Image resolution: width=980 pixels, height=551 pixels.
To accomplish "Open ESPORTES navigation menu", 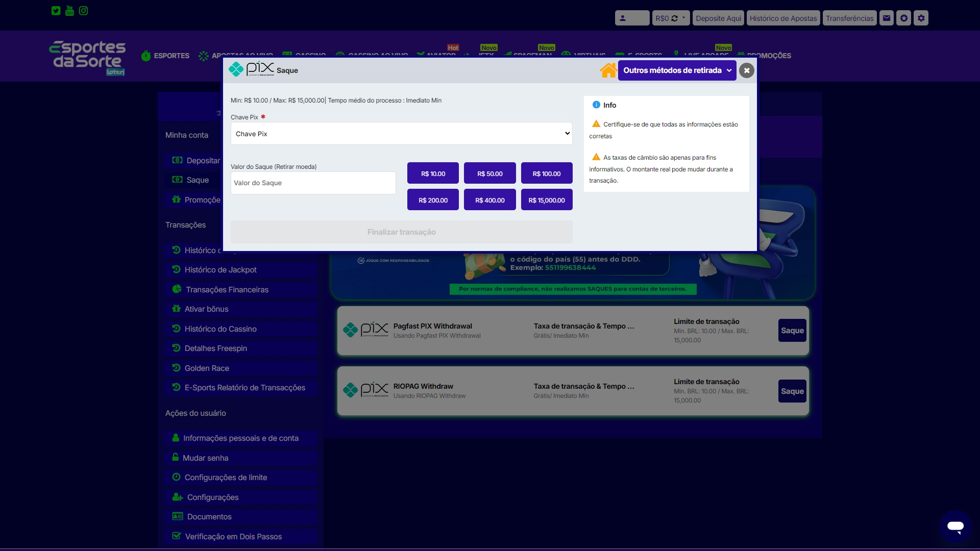I will click(x=165, y=56).
